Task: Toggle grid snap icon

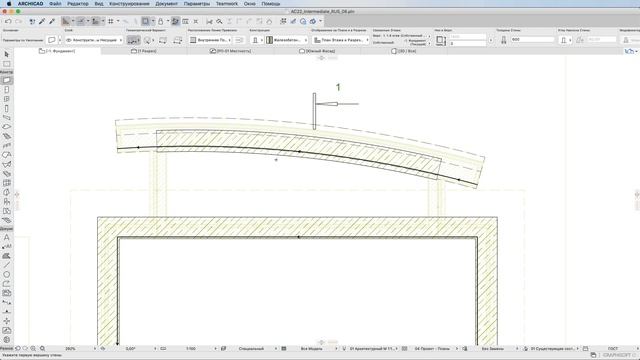Action: [111, 21]
